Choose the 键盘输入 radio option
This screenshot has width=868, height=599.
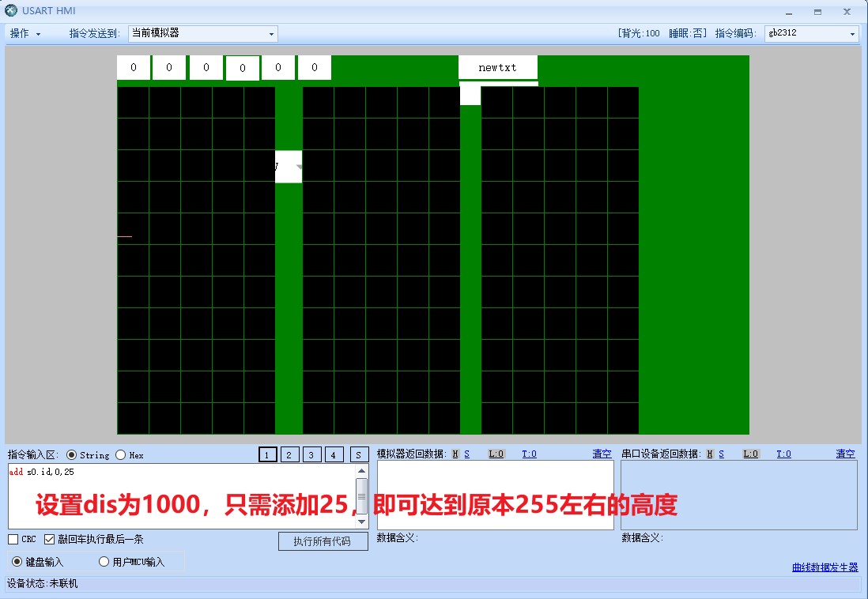17,562
